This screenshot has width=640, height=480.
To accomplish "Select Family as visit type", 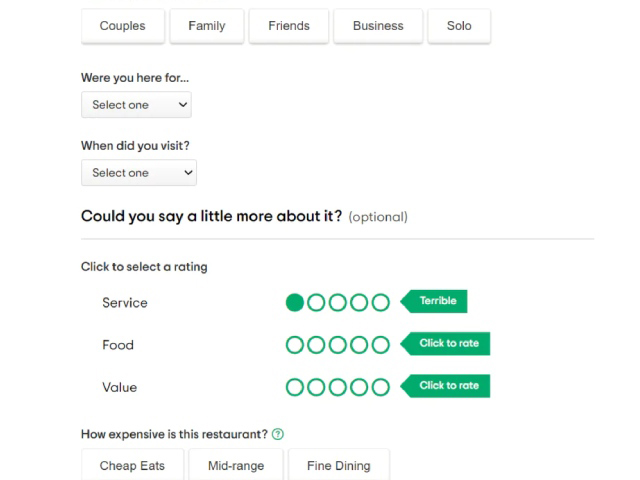I will click(x=207, y=26).
